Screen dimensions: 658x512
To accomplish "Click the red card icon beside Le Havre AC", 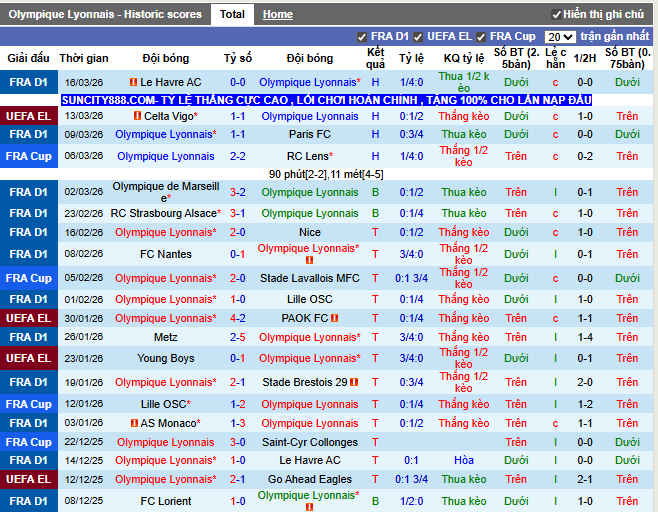I will [x=134, y=82].
